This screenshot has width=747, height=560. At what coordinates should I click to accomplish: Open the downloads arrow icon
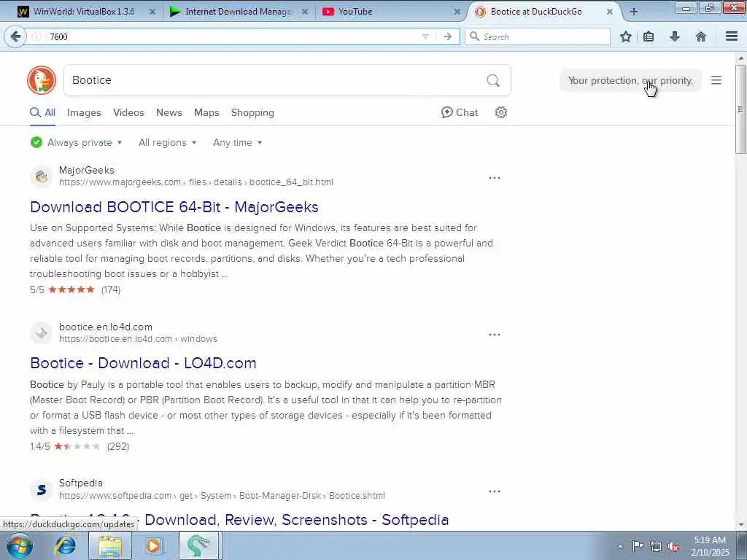(675, 36)
